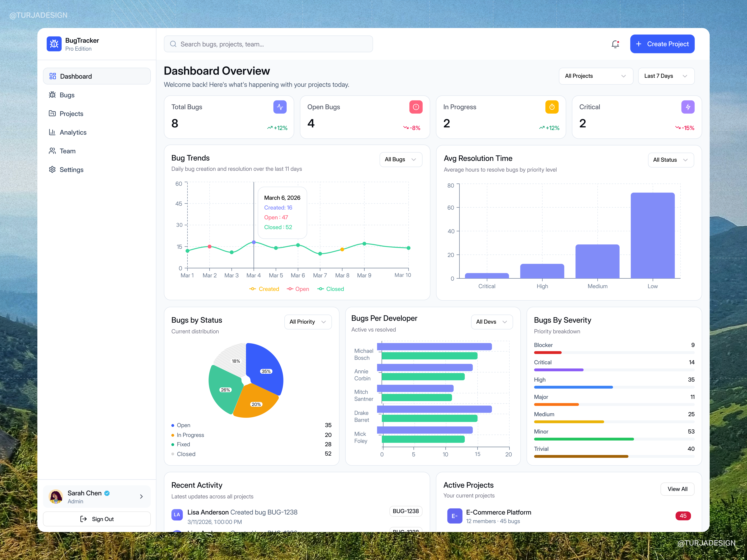Open the All Devs dropdown in Bugs Per Developer
747x560 pixels.
(492, 322)
